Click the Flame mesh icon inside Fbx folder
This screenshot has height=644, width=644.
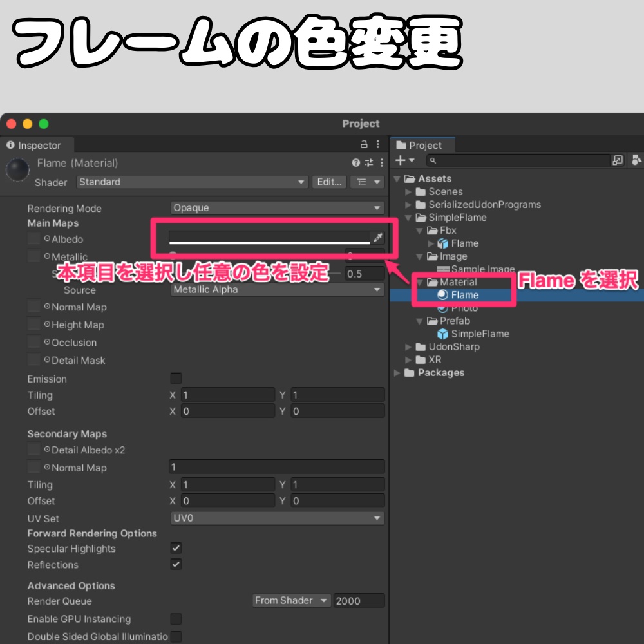[x=443, y=243]
